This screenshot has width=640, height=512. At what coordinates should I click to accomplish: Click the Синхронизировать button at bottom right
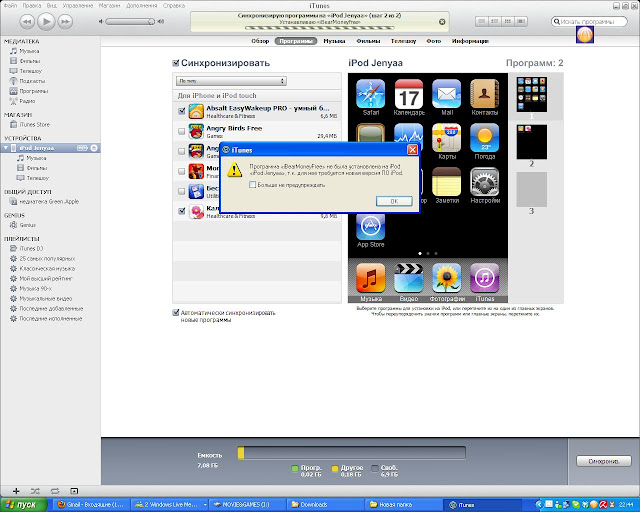[603, 460]
